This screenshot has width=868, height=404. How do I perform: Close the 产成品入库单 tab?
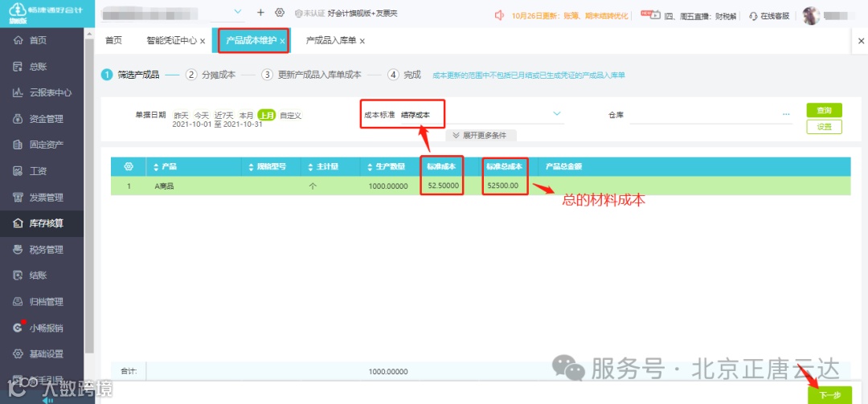pos(362,42)
